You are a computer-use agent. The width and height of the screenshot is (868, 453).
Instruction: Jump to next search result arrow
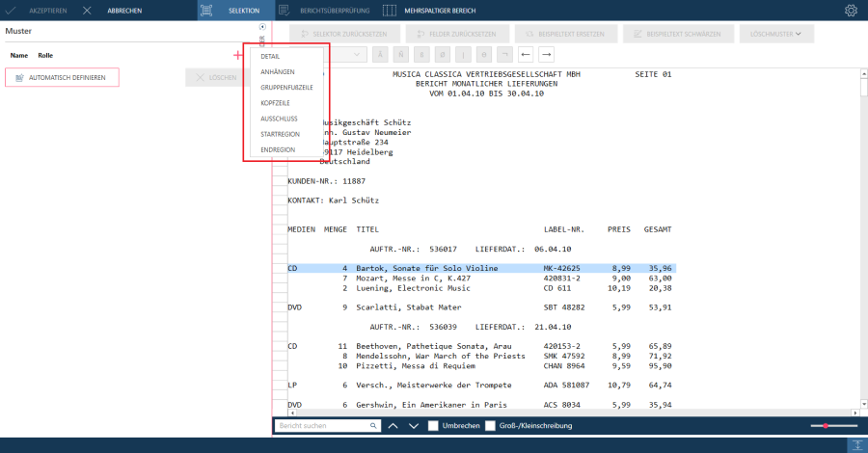click(413, 425)
